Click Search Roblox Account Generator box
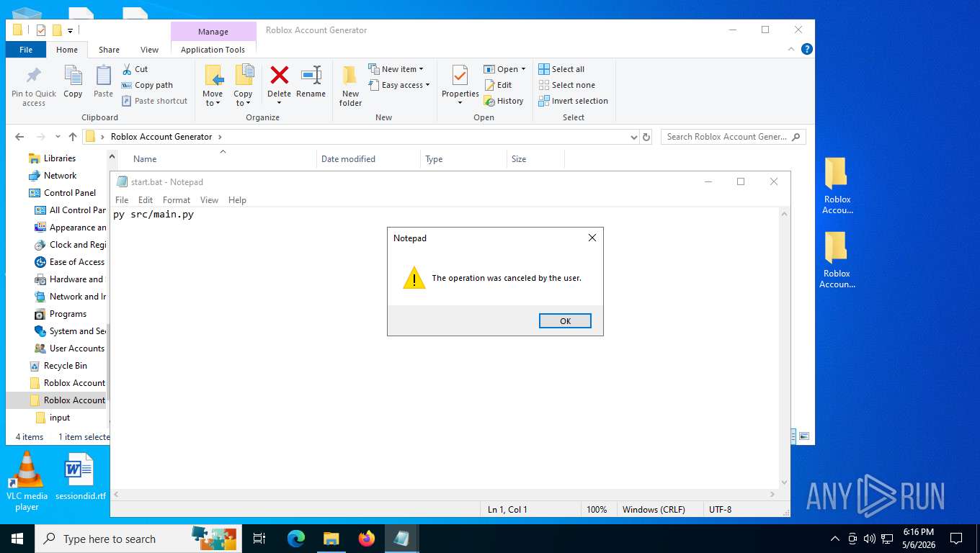The height and width of the screenshot is (553, 980). tap(734, 137)
